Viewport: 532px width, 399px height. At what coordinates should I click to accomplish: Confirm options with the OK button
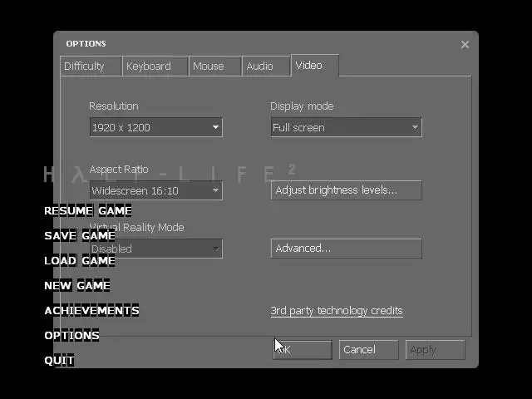303,349
